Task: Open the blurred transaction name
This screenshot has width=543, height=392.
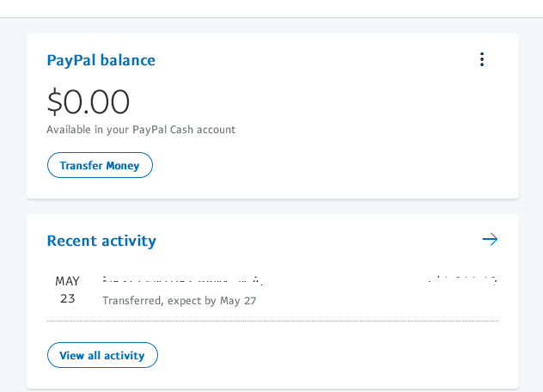Action: pyautogui.click(x=181, y=280)
